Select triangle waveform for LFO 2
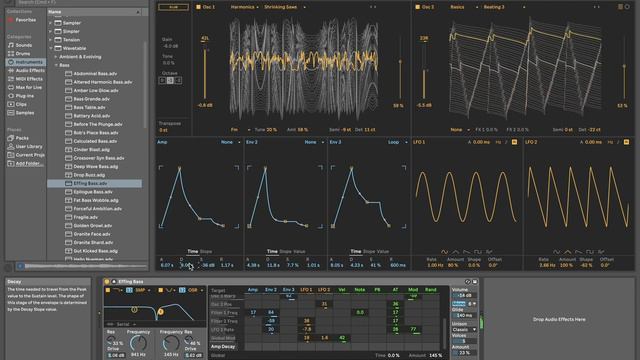Screen dimensions: 640x360 click(x=567, y=252)
